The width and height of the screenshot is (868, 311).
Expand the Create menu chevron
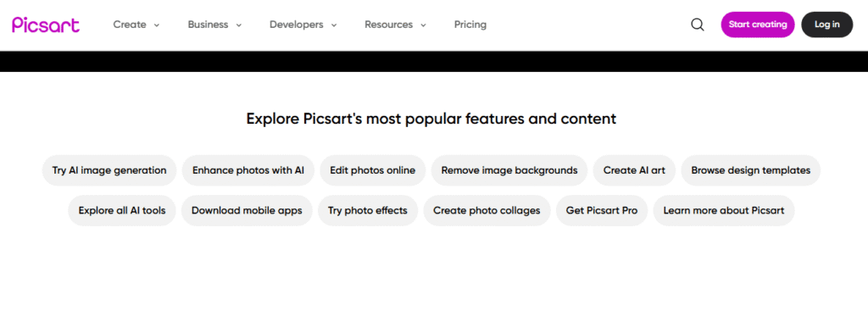157,25
